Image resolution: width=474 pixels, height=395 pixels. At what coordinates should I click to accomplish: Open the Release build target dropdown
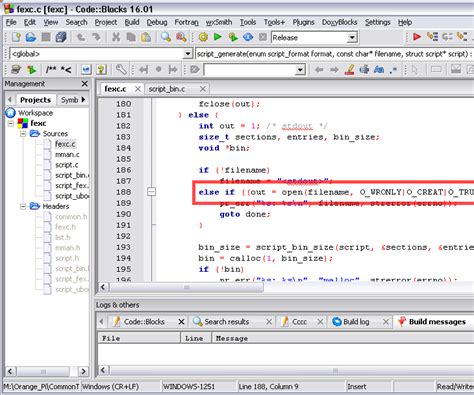[352, 38]
